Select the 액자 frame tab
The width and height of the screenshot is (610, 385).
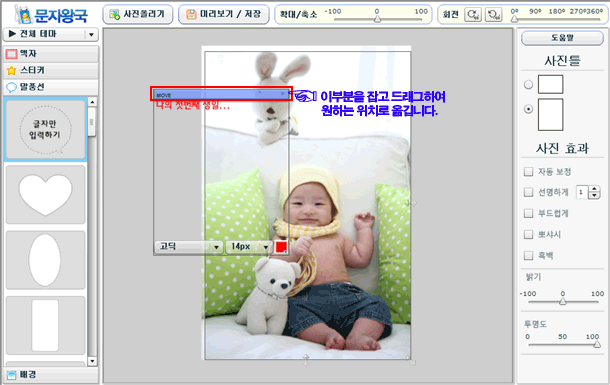tap(51, 54)
